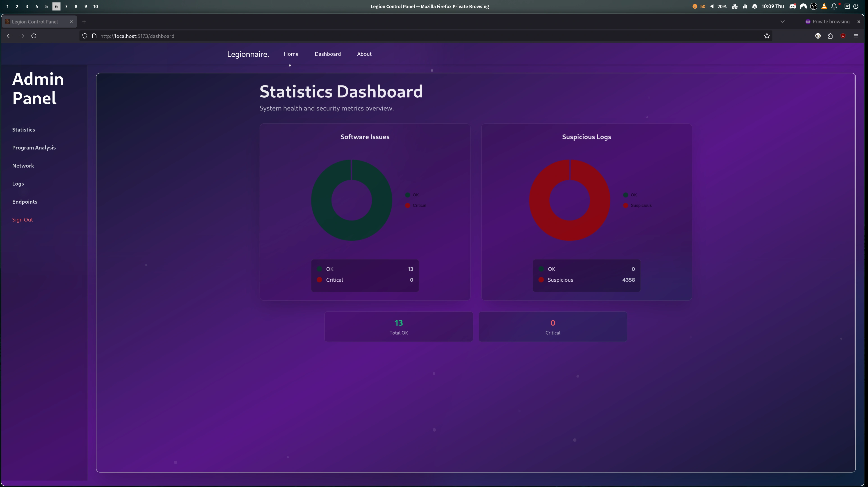Click the 20% volume indicator
The width and height of the screenshot is (868, 487).
721,6
